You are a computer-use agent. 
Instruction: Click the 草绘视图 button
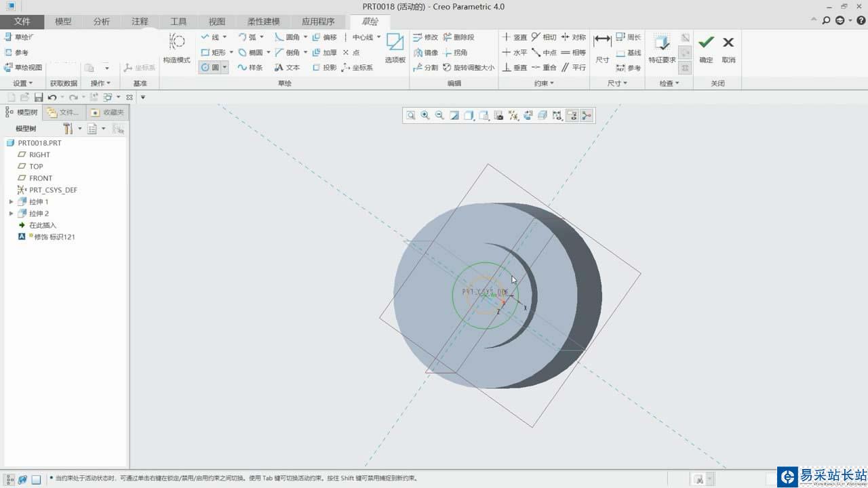click(23, 67)
